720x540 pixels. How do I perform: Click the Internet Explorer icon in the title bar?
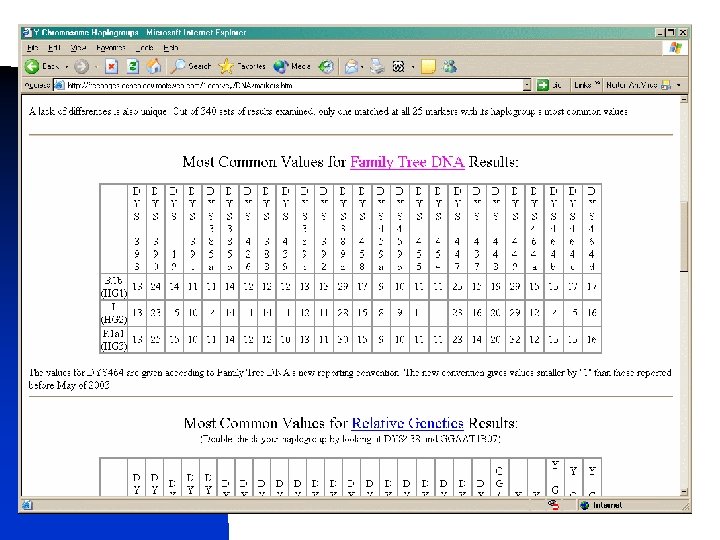27,32
